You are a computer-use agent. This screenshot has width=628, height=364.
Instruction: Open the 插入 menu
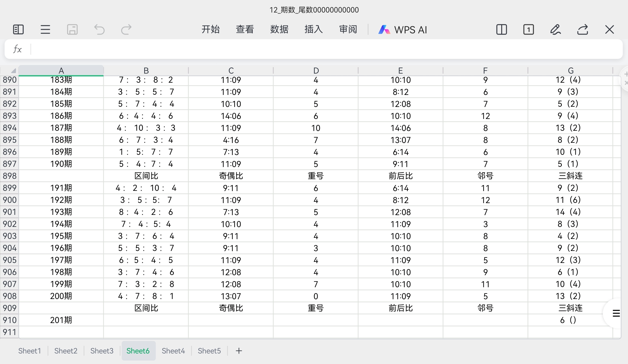313,29
